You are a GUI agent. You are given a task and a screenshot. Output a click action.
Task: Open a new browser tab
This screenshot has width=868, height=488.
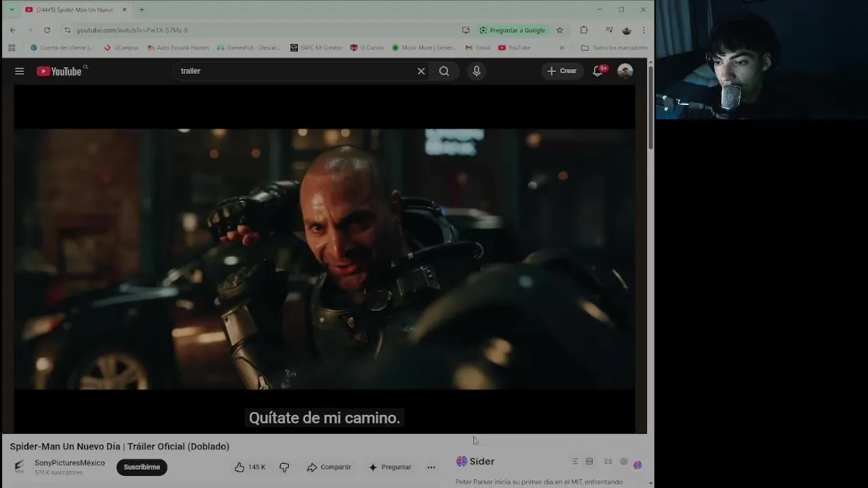pos(141,9)
